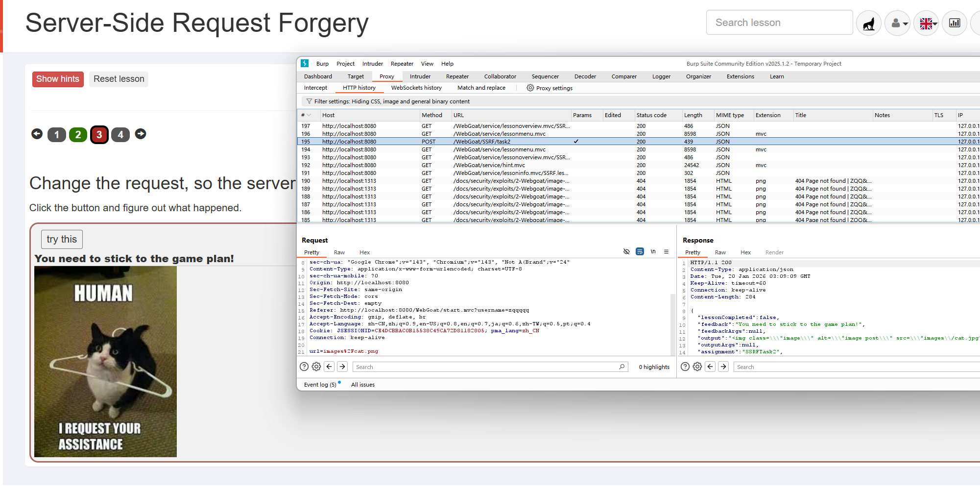Open the Intruder menu in menu bar
980x491 pixels.
tap(372, 64)
